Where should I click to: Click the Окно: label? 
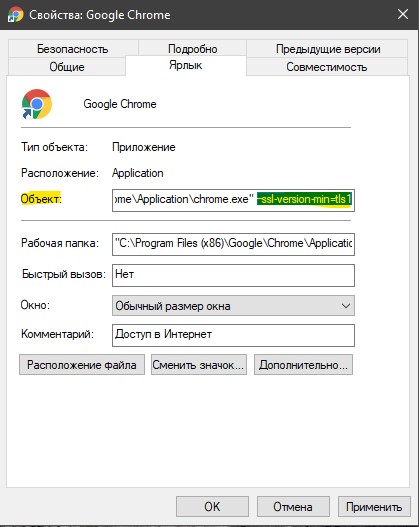pyautogui.click(x=35, y=305)
